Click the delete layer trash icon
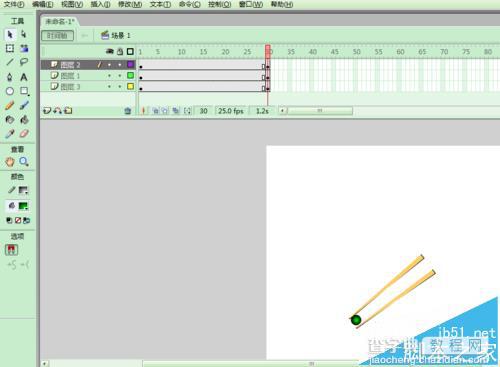500x367 pixels. pos(128,111)
